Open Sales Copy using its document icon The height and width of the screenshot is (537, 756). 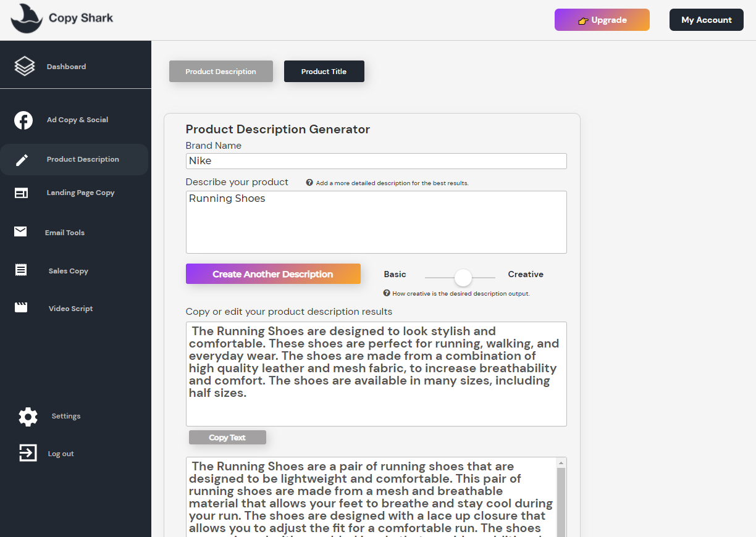tap(22, 270)
